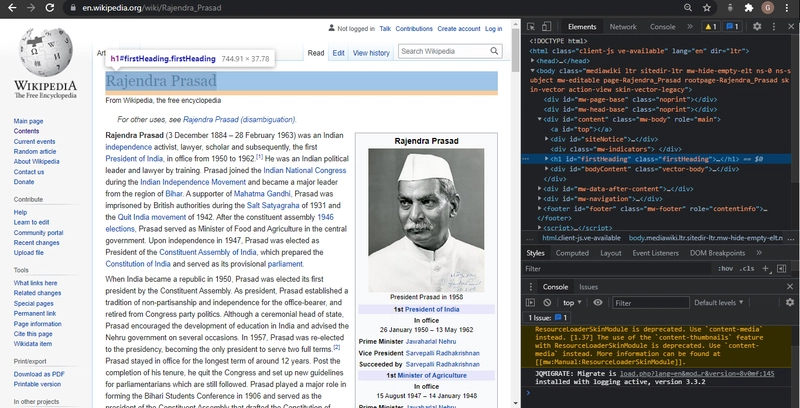Go back in browser history
The image size is (800, 408).
tap(12, 8)
